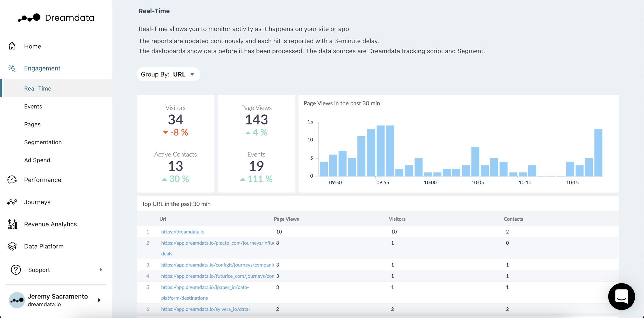
Task: Sort by Url column header
Action: pos(163,219)
